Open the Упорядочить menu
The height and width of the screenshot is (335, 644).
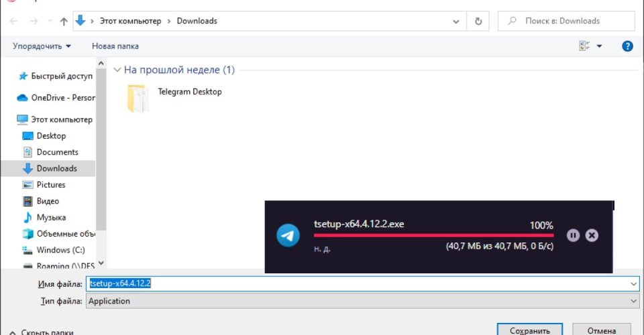click(x=42, y=46)
